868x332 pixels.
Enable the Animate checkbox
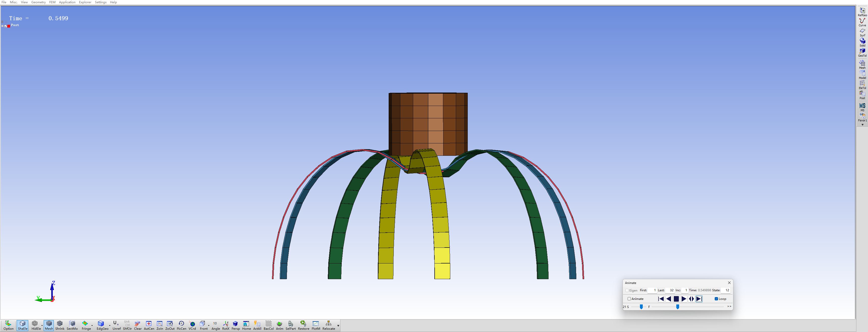click(x=629, y=299)
